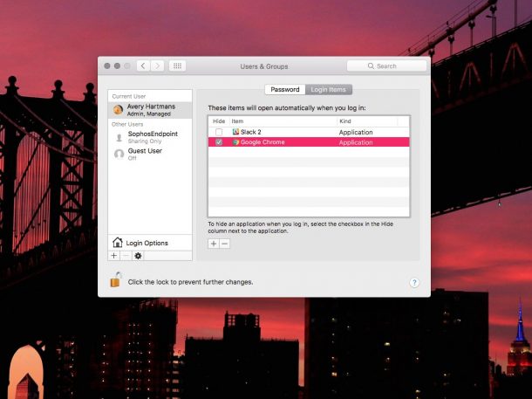This screenshot has height=399, width=532.
Task: Uncheck Hide checkbox for Google Chrome
Action: pyautogui.click(x=219, y=141)
